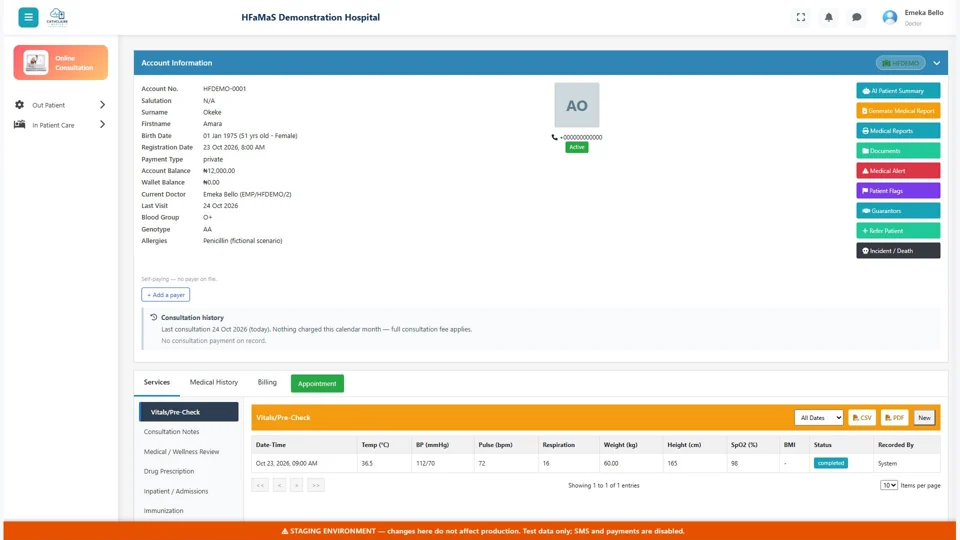960x540 pixels.
Task: Click Refer Patient button
Action: coord(898,231)
